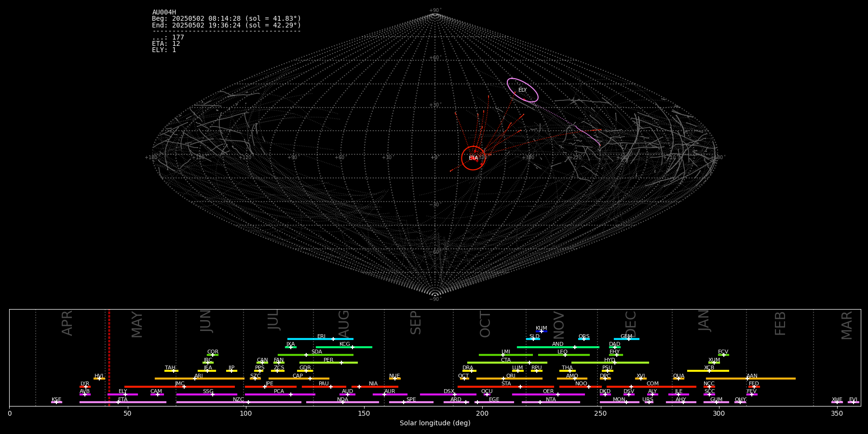The width and height of the screenshot is (868, 434).
Task: Click the AUG month label in the timeline
Action: point(343,323)
